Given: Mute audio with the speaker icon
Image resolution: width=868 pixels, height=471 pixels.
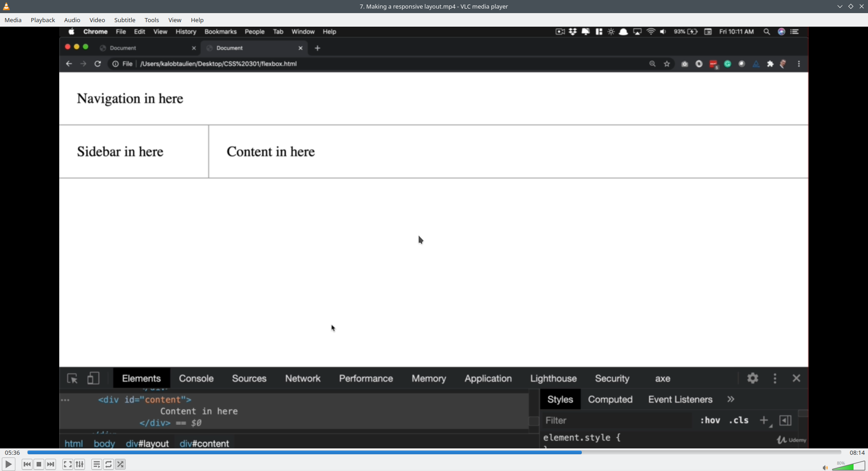Looking at the screenshot, I should (825, 467).
